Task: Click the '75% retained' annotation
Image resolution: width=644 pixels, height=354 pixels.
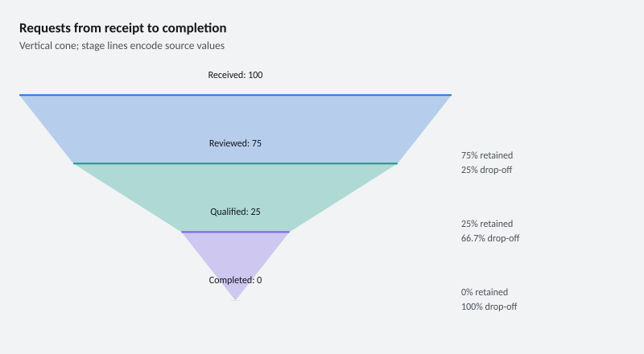Action: (x=487, y=155)
